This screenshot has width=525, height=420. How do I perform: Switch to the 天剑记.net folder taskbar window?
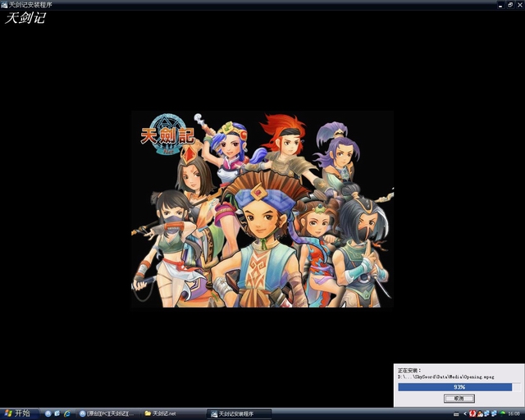172,414
